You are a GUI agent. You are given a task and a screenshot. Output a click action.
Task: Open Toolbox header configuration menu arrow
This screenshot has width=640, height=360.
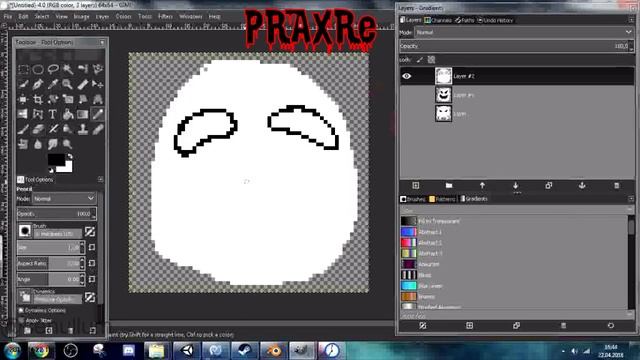click(x=102, y=42)
